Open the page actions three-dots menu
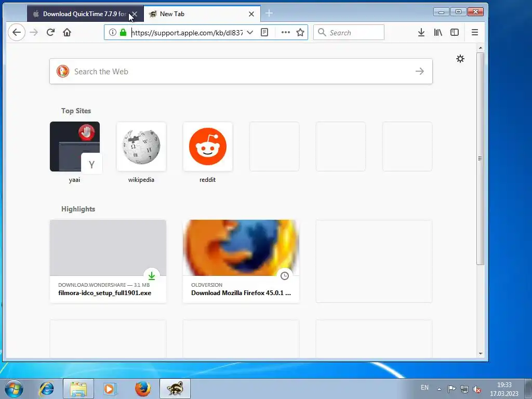 (x=286, y=33)
